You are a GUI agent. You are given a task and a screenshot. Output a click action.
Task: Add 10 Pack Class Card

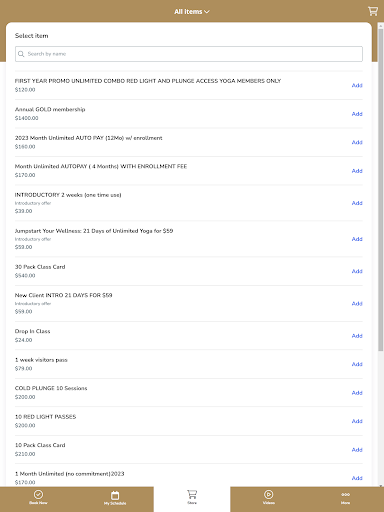click(x=357, y=450)
